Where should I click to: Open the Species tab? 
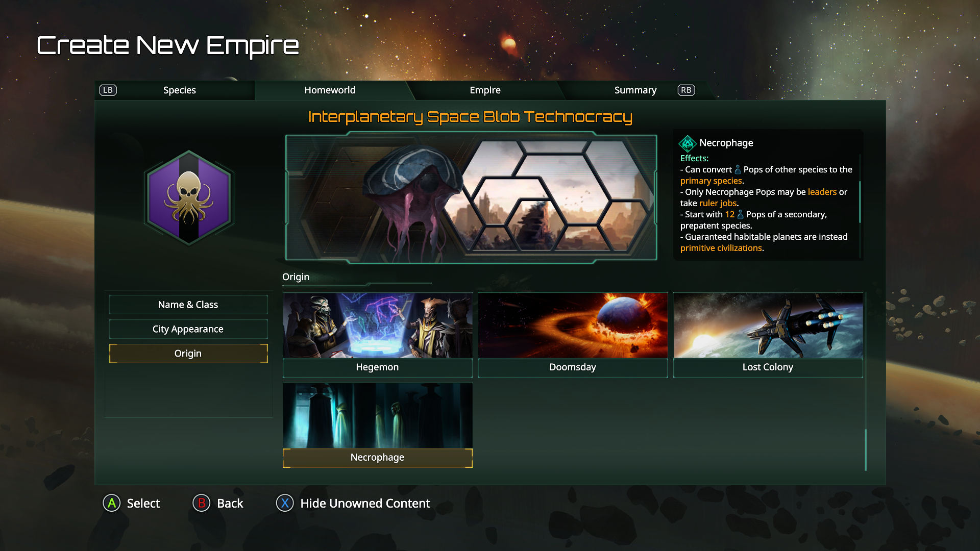[x=179, y=90]
